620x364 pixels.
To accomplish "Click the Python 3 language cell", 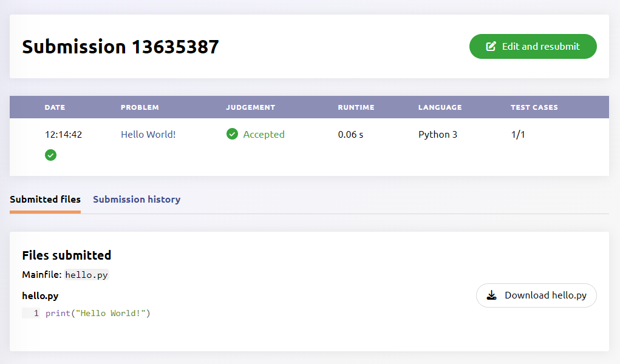I will pyautogui.click(x=438, y=134).
